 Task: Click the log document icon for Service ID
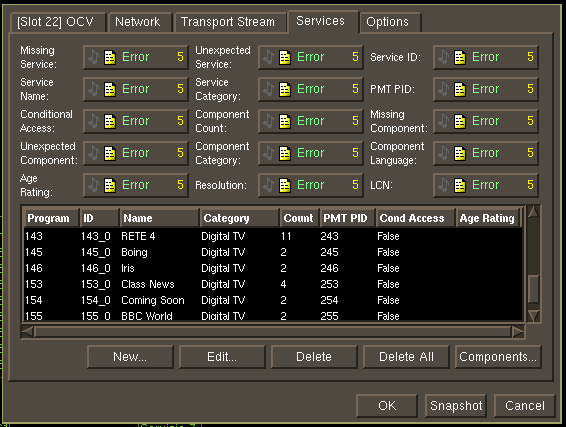(x=460, y=57)
